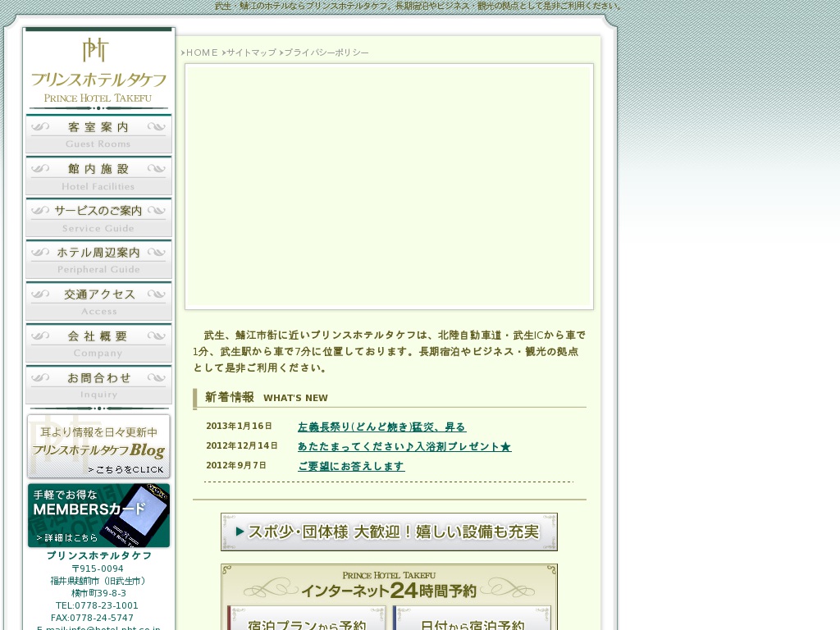The width and height of the screenshot is (840, 630).
Task: Open the プライバシーポリシー link
Action: (325, 52)
